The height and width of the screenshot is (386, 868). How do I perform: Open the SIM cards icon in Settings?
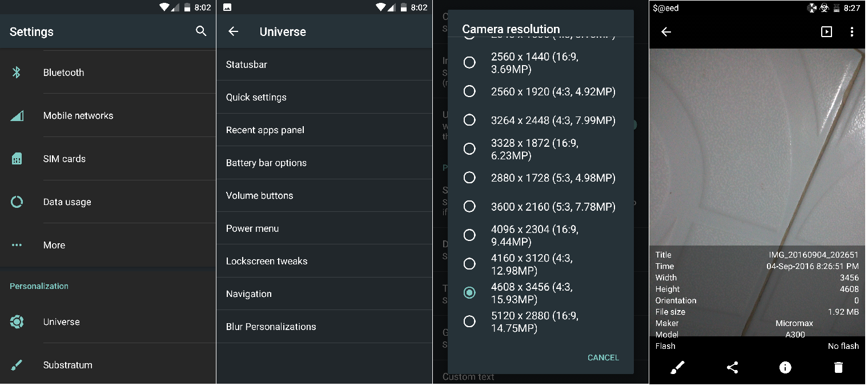[x=17, y=159]
